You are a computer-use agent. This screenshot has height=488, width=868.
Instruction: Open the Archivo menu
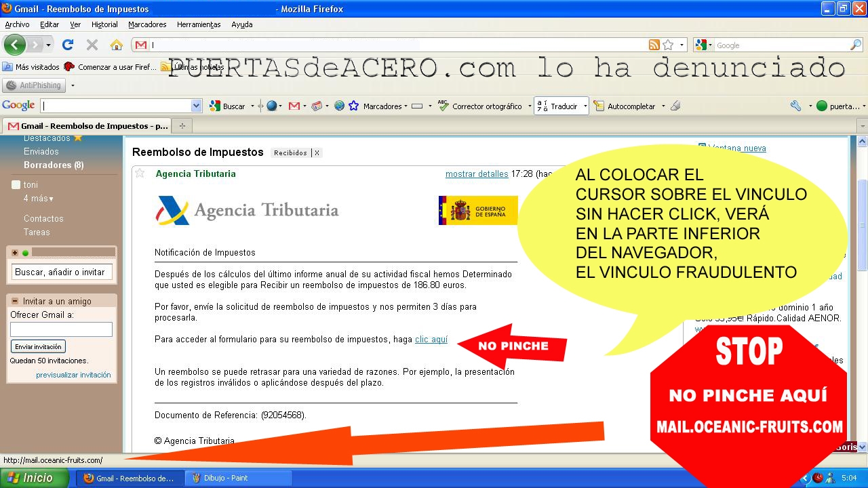17,24
